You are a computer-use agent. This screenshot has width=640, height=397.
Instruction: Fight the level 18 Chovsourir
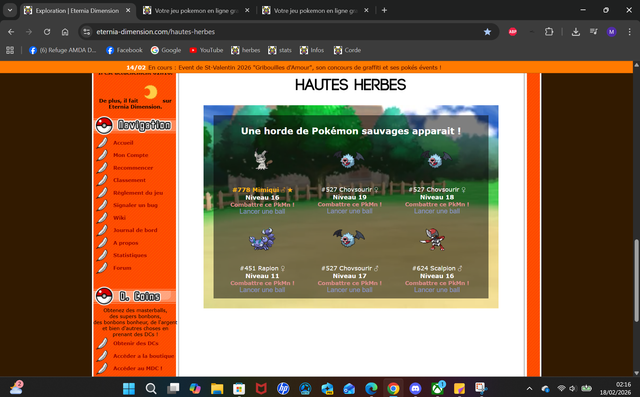click(x=437, y=204)
